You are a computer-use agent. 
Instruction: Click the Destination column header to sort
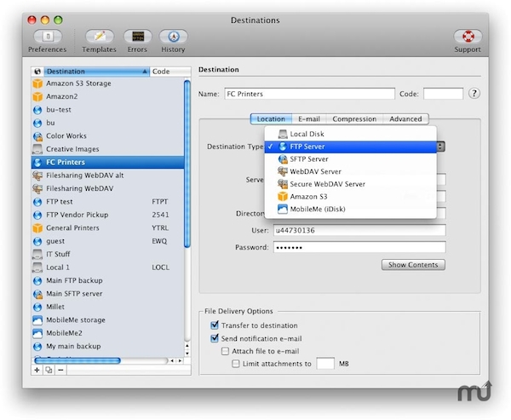point(94,72)
